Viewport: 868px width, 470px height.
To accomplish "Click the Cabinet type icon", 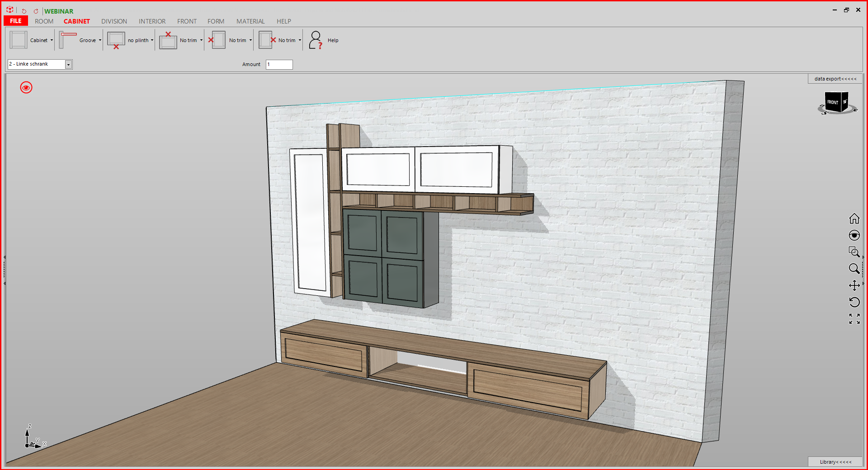I will (19, 40).
